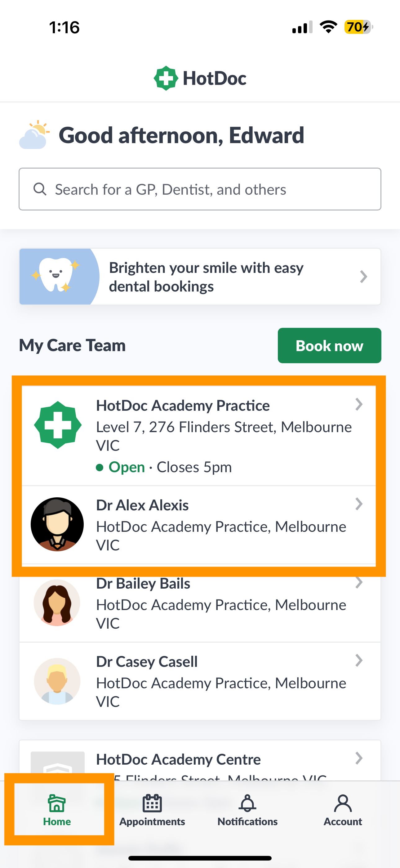
Task: Select Dr Alex Alexis avatar
Action: click(57, 524)
